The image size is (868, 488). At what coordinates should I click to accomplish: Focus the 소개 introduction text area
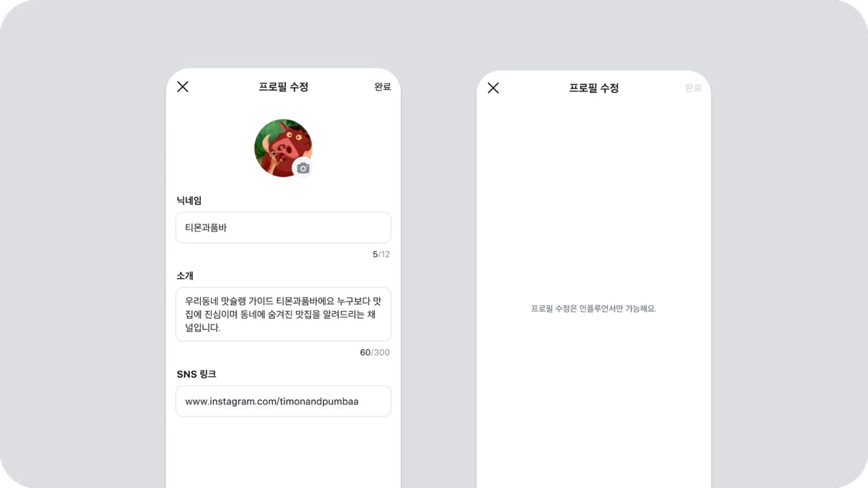(283, 315)
